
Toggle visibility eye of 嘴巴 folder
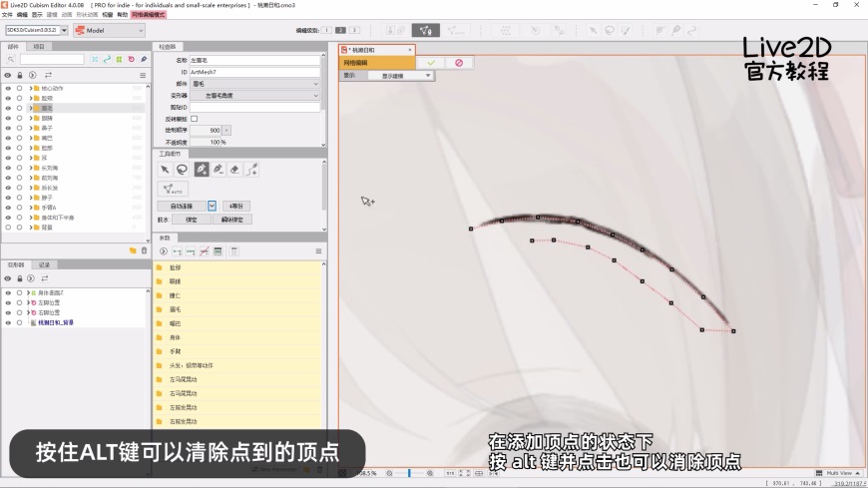tap(8, 138)
